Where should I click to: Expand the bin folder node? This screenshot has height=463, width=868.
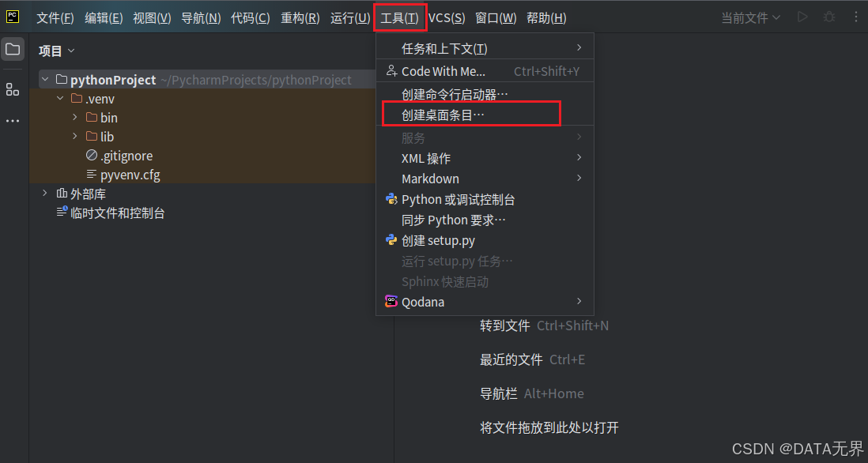(x=75, y=117)
